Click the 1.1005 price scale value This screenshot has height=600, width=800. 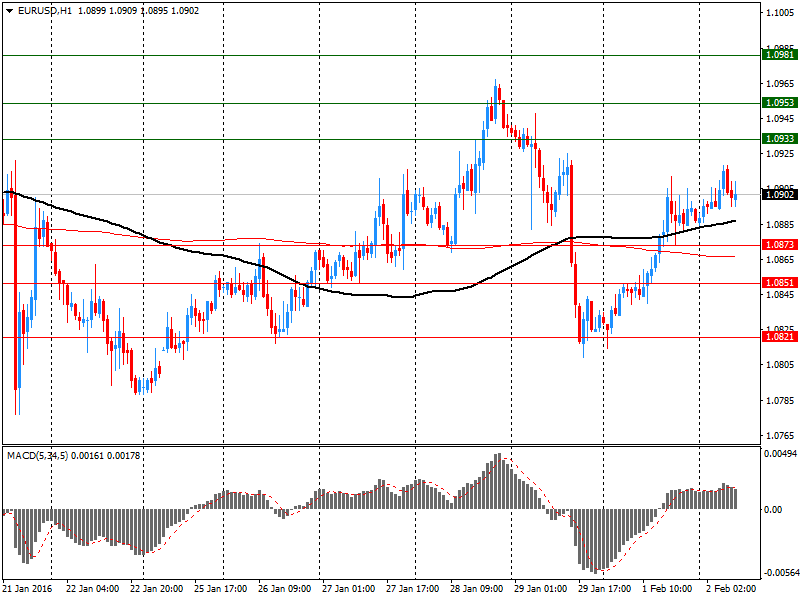[x=780, y=13]
